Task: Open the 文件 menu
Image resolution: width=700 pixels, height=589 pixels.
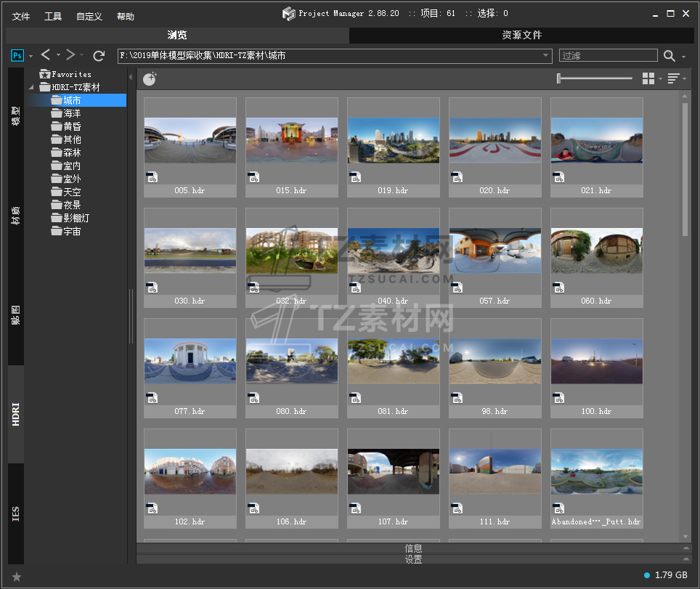Action: [x=21, y=17]
